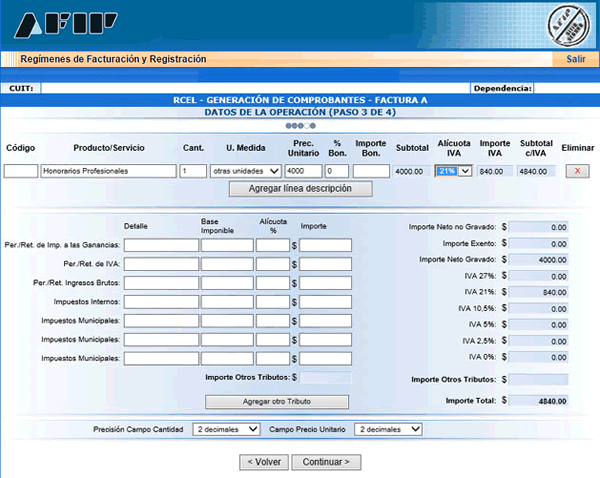Click the IVA 0% value field
The width and height of the screenshot is (600, 478).
(538, 357)
